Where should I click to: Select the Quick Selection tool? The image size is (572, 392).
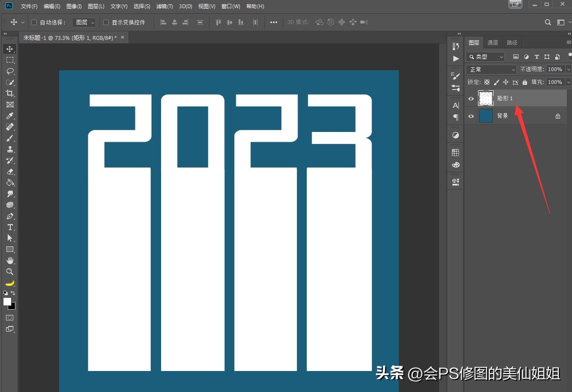(x=10, y=82)
